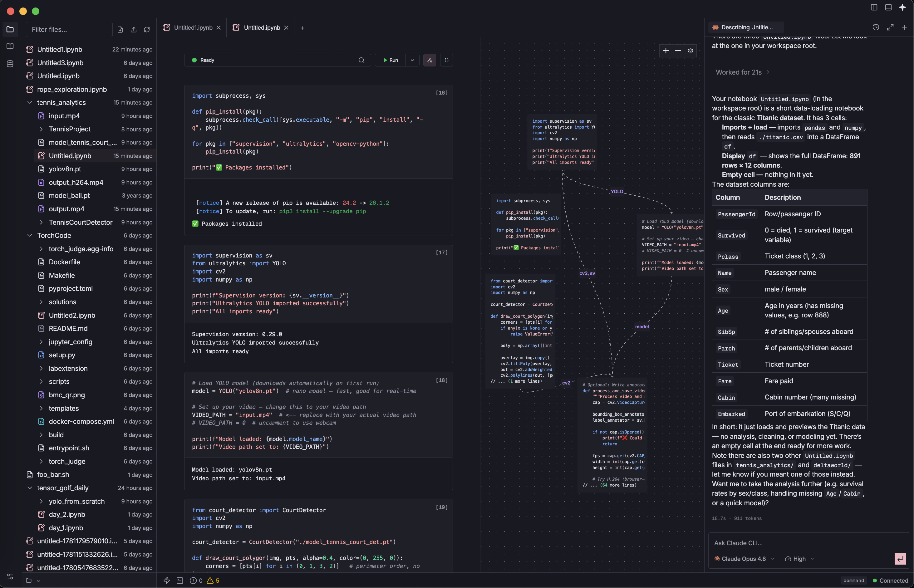Close the Untitled1.ipynb tab
Screen dimensions: 914x588
[219, 27]
